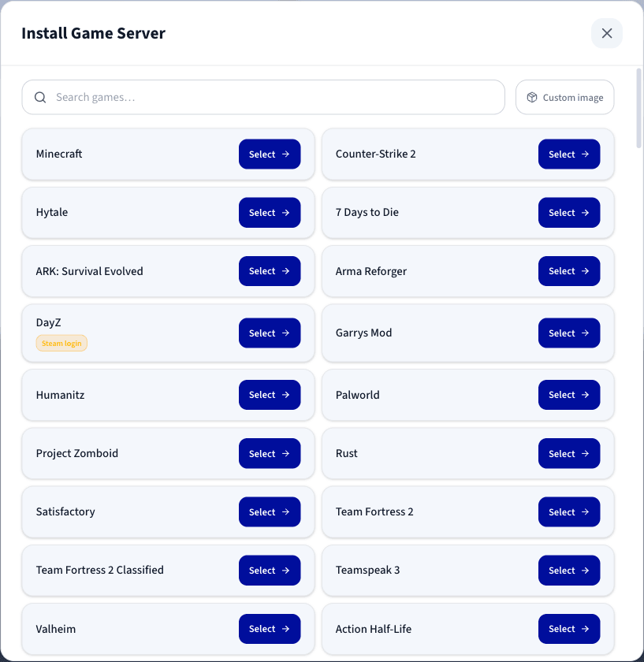Choose Hytale via its Select button

click(x=270, y=212)
